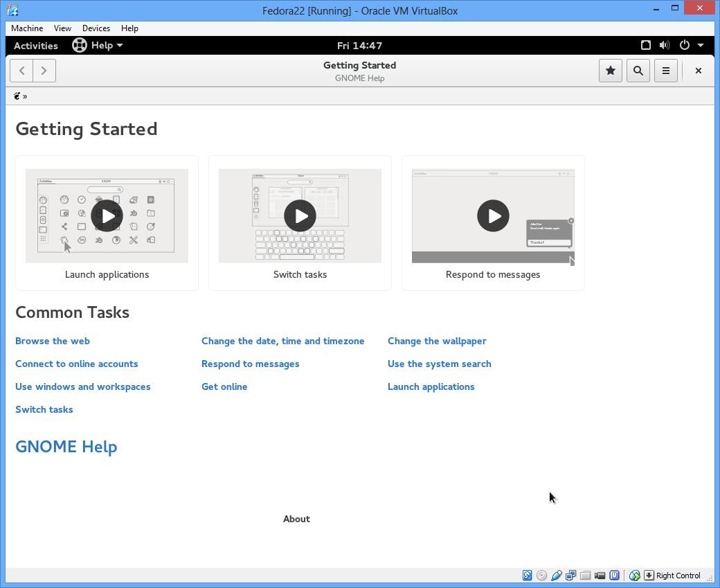720x588 pixels.
Task: Open the GNOME Help heading link
Action: tap(66, 447)
